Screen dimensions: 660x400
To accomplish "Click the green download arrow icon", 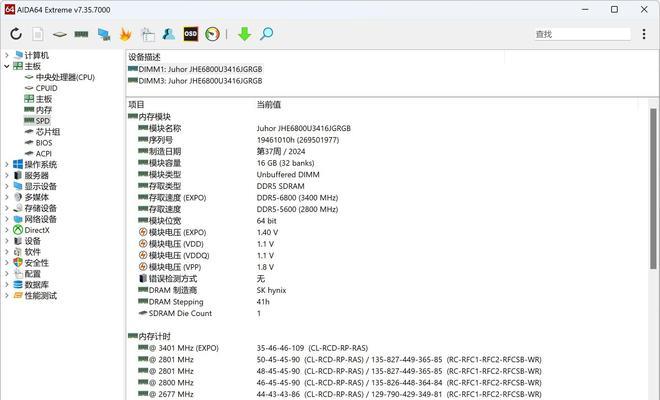I will pos(244,34).
